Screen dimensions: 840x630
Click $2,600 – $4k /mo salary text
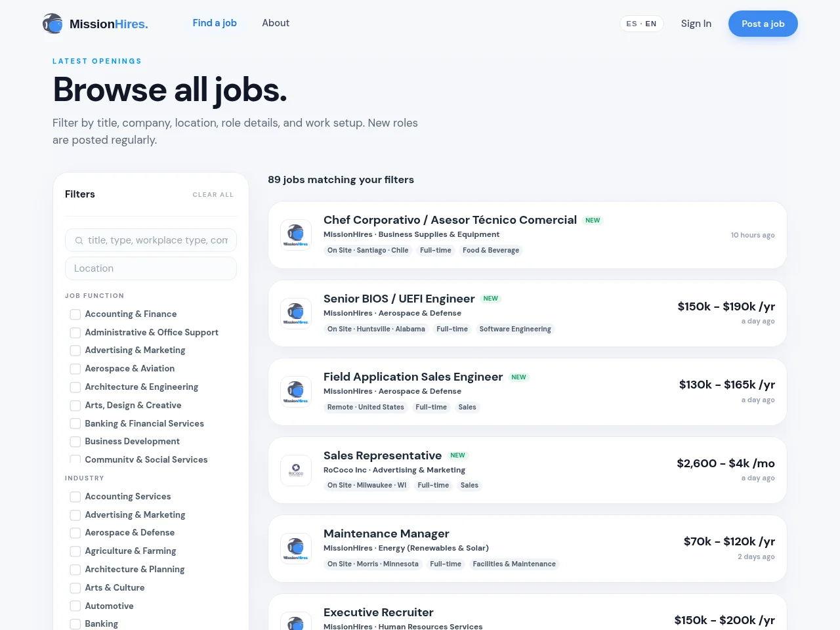pos(726,463)
